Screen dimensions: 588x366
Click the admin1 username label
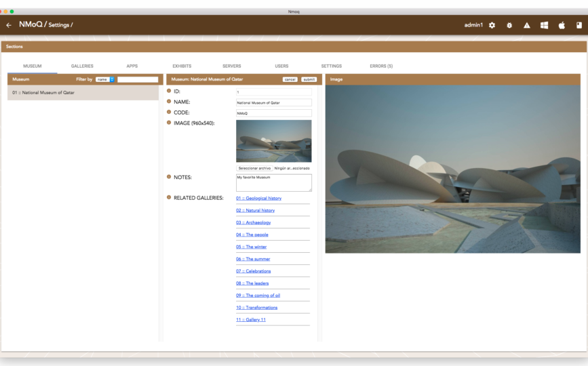click(473, 25)
